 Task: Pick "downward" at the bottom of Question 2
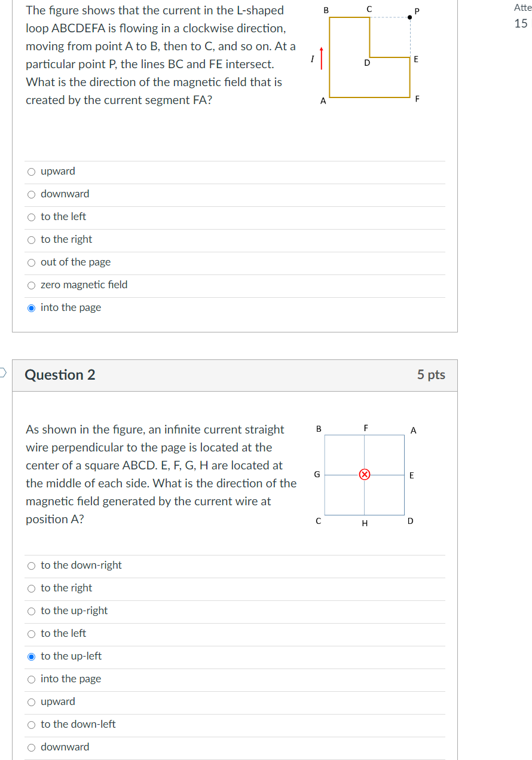pos(30,747)
